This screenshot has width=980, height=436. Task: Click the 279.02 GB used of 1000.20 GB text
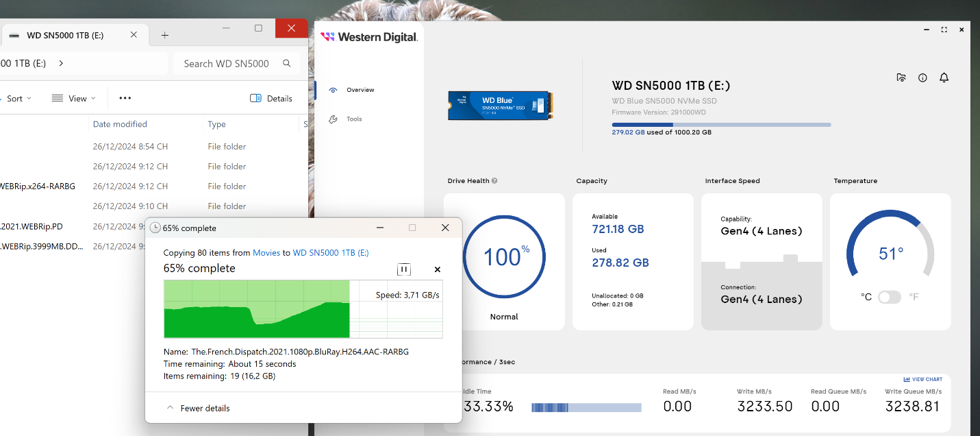tap(662, 132)
